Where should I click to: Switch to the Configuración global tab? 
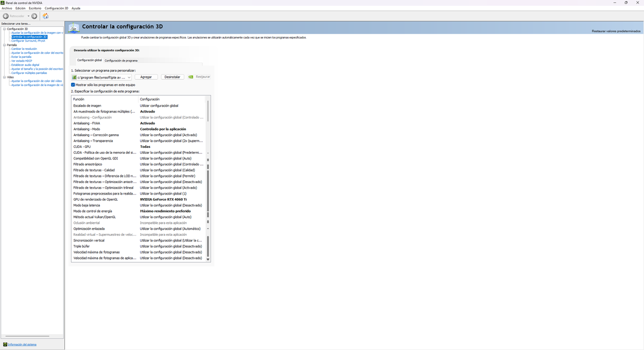click(x=90, y=60)
